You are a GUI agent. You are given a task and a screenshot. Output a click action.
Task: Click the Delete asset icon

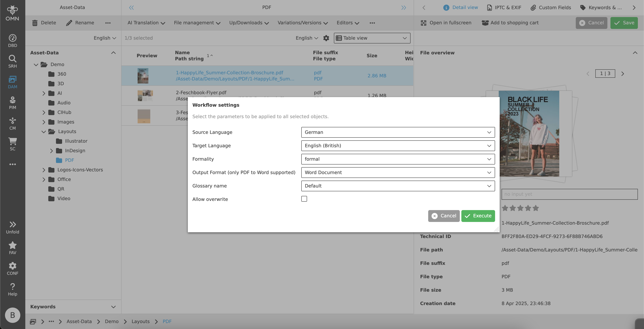(35, 23)
